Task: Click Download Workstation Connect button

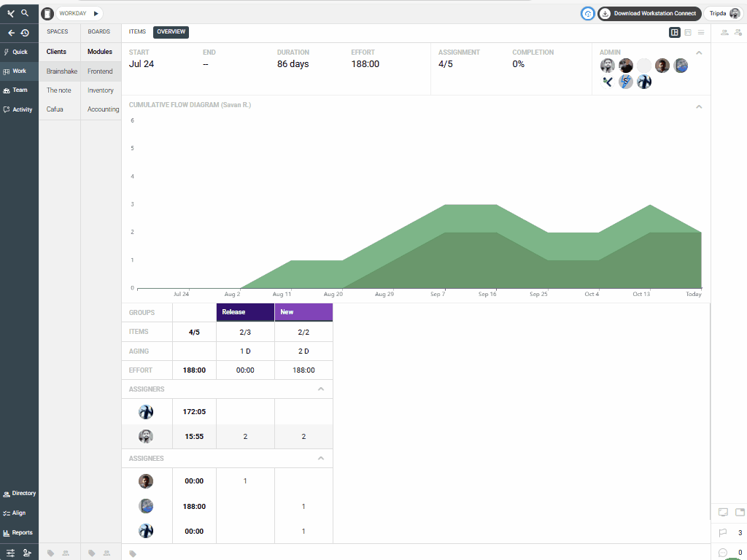Action: pos(649,13)
